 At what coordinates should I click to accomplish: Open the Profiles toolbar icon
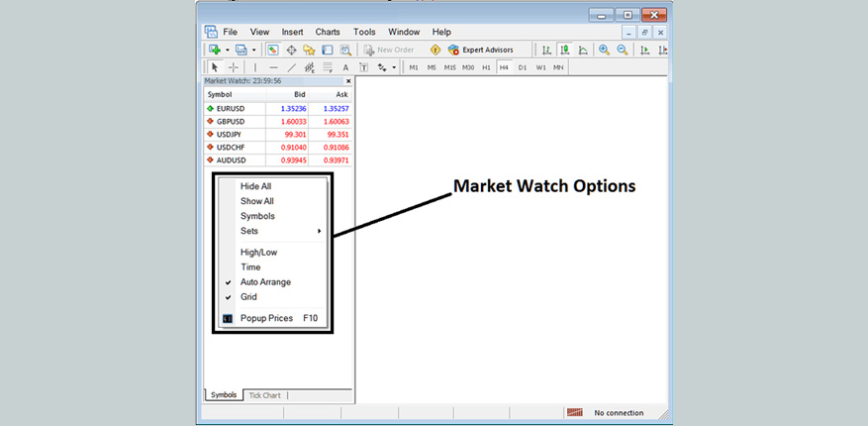point(241,50)
